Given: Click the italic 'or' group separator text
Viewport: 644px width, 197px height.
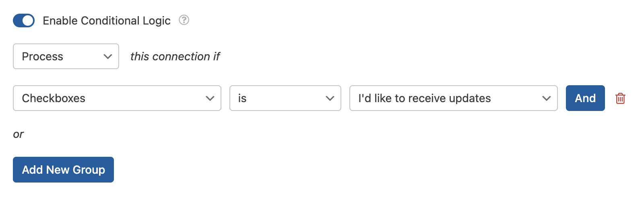Looking at the screenshot, I should pos(19,134).
